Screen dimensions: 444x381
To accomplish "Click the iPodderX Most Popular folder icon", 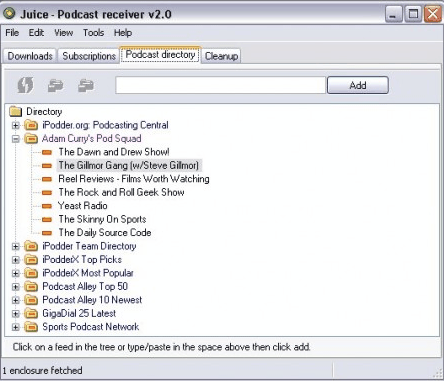I will point(31,273).
